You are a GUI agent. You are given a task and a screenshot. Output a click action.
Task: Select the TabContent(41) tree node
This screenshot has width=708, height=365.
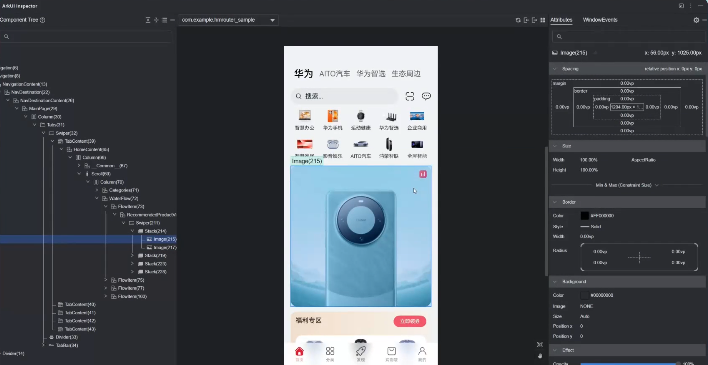76,313
